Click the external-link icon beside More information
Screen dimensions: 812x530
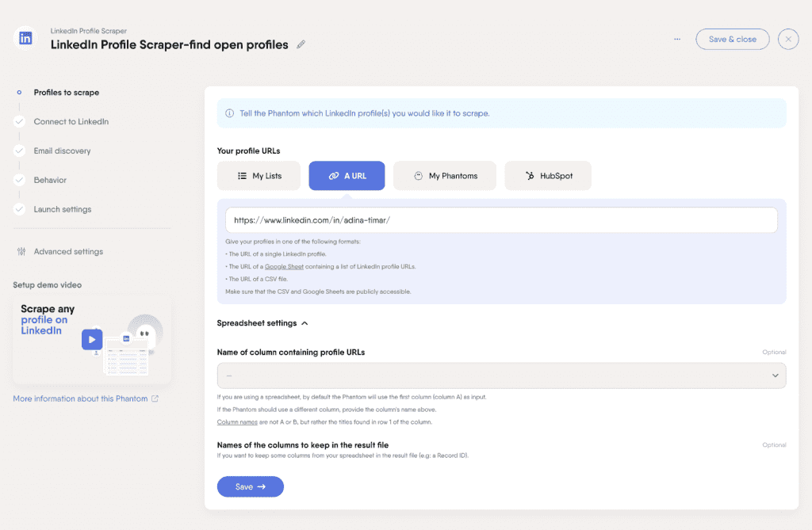[155, 398]
